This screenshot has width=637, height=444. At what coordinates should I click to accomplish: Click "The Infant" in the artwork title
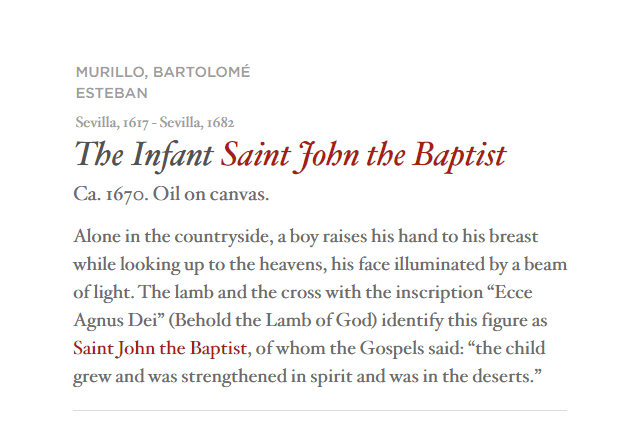pyautogui.click(x=144, y=154)
